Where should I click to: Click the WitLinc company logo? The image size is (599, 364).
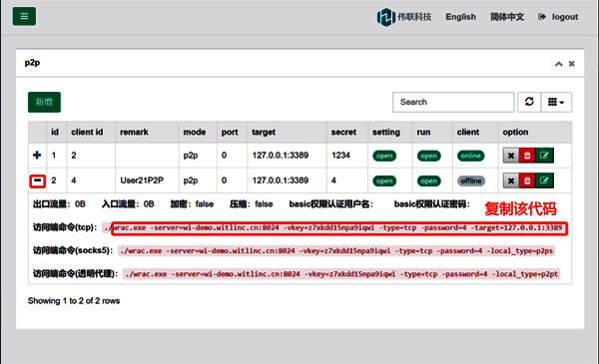coord(404,17)
